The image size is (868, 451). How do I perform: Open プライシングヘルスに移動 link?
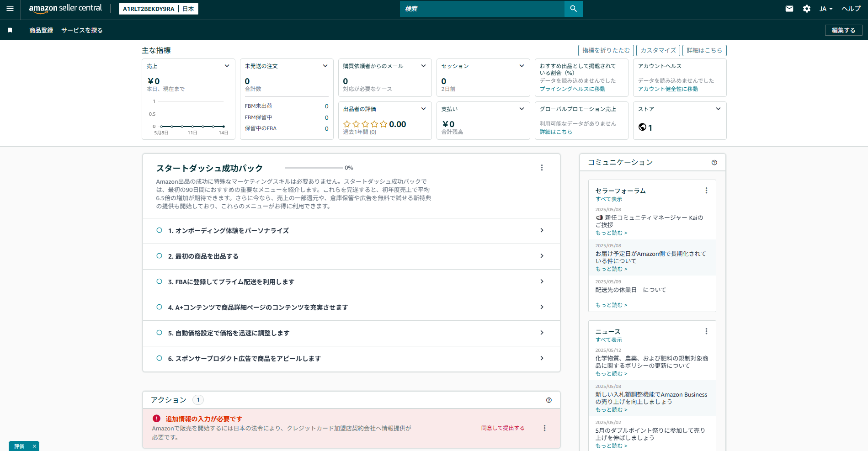coord(572,89)
